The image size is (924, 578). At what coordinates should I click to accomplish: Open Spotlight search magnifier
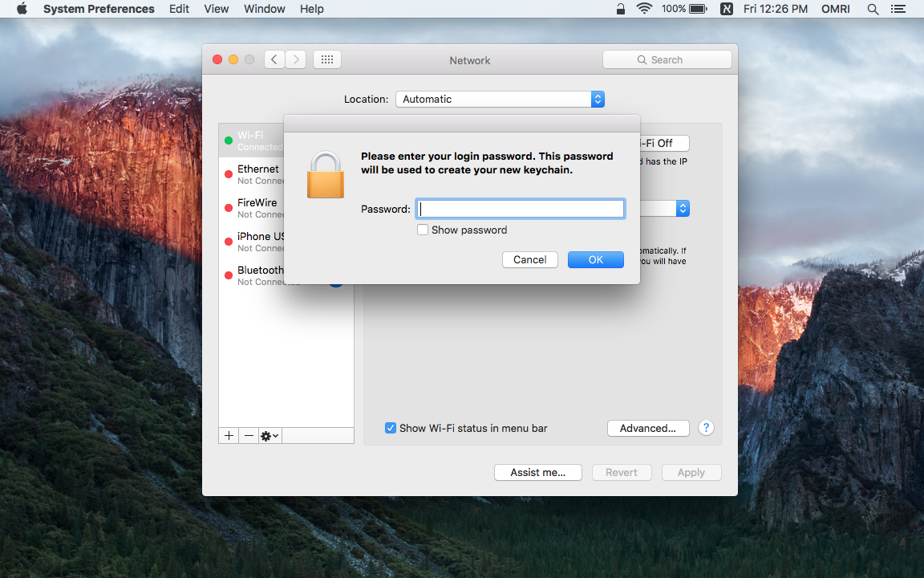pyautogui.click(x=873, y=9)
